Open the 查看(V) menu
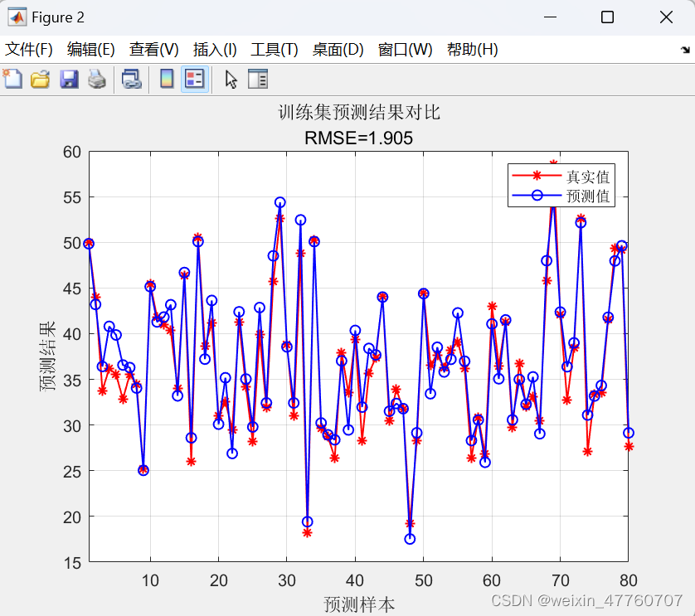695x616 pixels. (x=153, y=49)
